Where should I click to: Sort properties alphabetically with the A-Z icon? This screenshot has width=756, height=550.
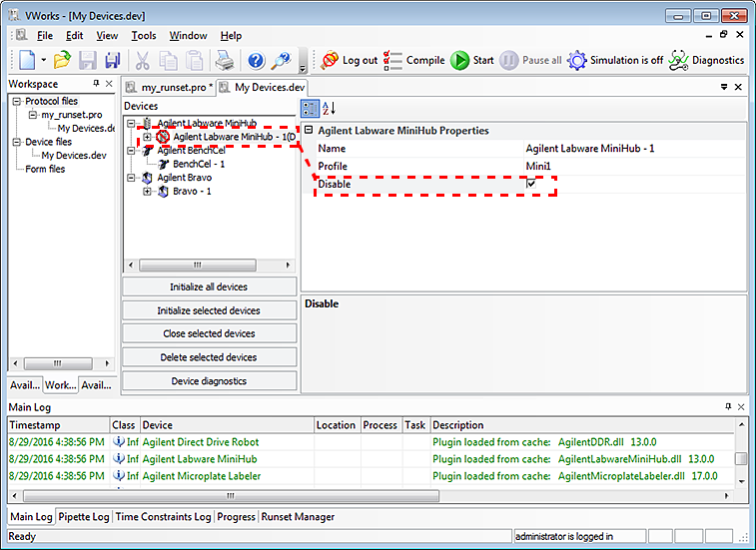tap(330, 108)
